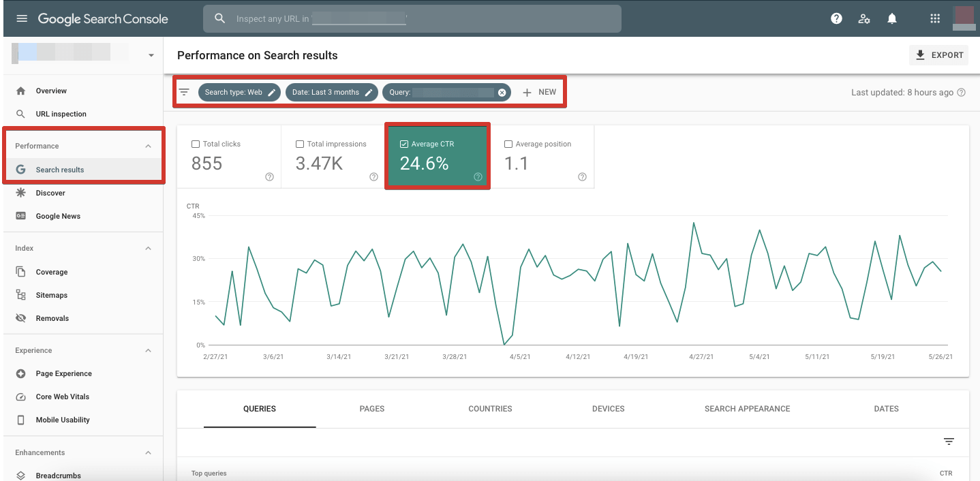Collapse the Index sidebar section
This screenshot has height=481, width=980.
(148, 248)
